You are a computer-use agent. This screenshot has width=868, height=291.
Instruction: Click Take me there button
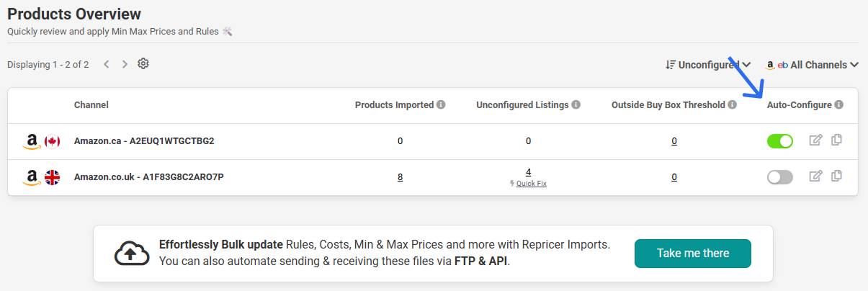693,254
